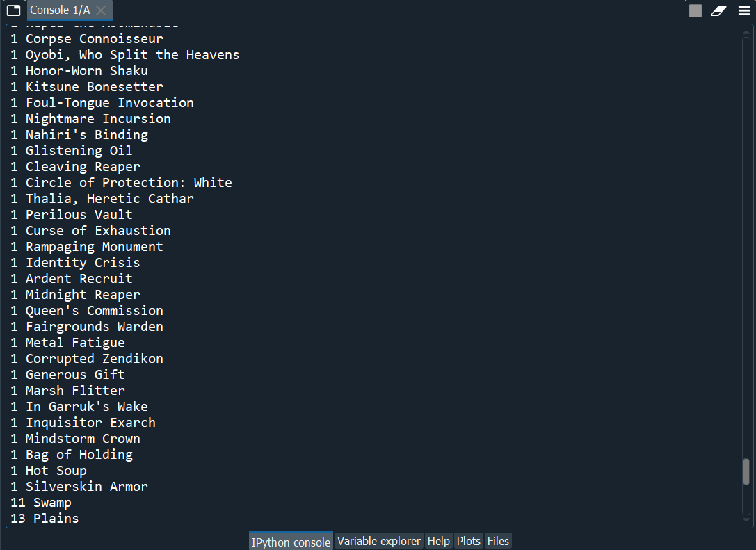Click the line '11 Swamp'
756x550 pixels.
point(41,502)
